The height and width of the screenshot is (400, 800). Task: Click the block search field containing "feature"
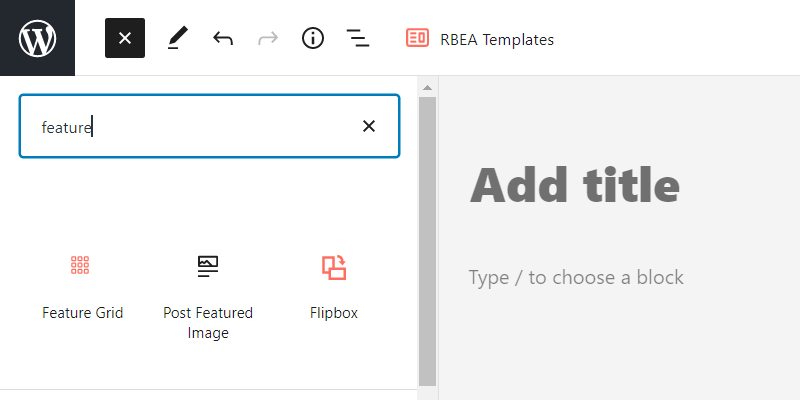pos(190,126)
